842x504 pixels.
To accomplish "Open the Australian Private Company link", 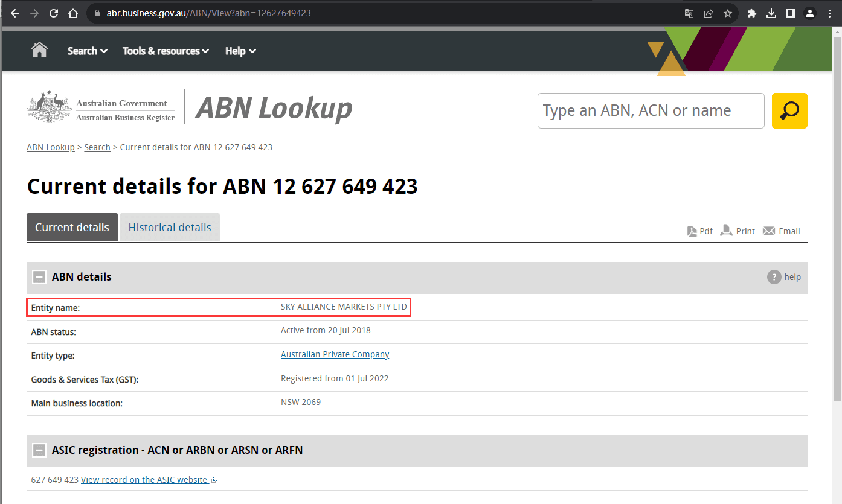I will pos(335,354).
